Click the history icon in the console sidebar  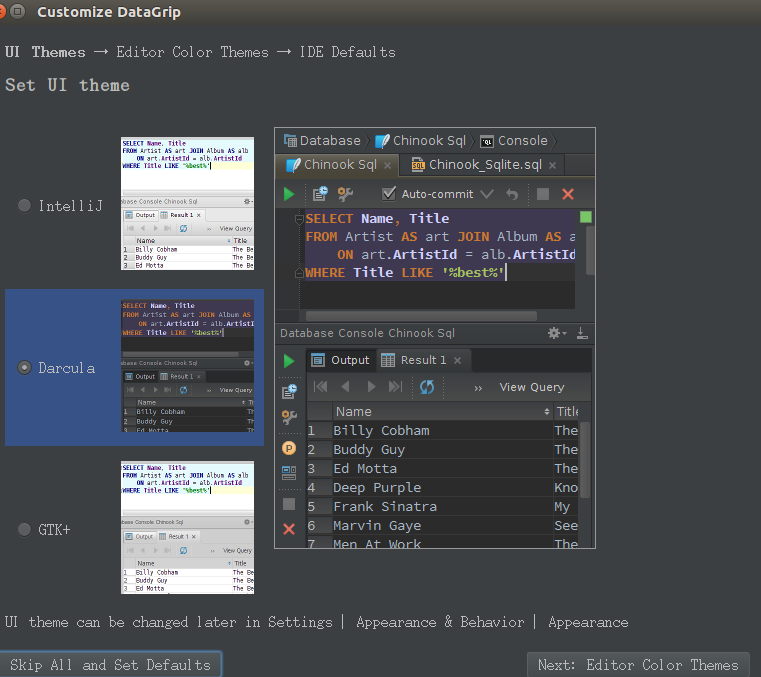pos(289,391)
